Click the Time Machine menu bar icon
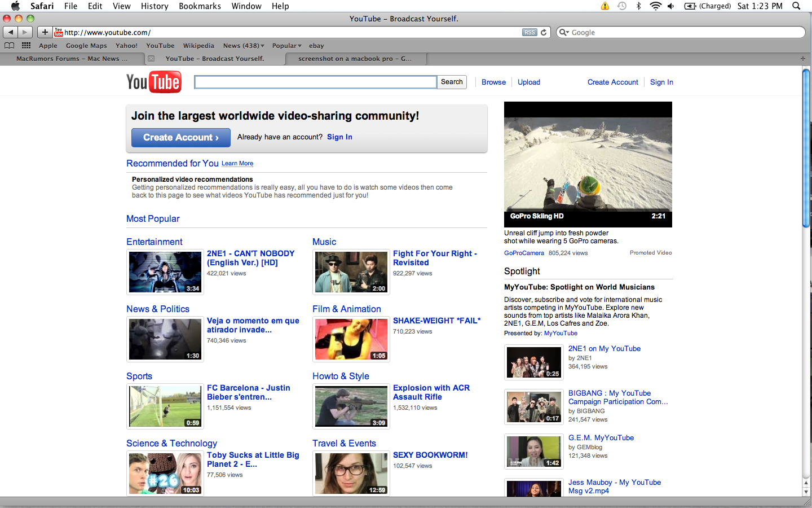 pyautogui.click(x=622, y=6)
